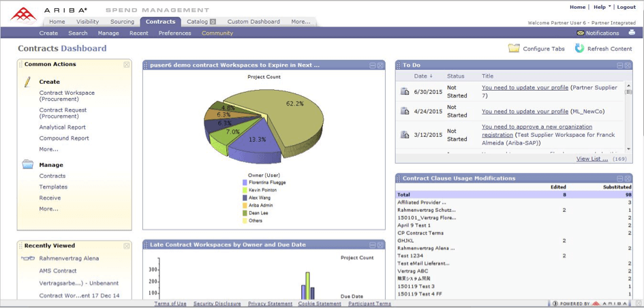644x308 pixels.
Task: Click the Ariba Admin legend color swatch
Action: pyautogui.click(x=245, y=205)
